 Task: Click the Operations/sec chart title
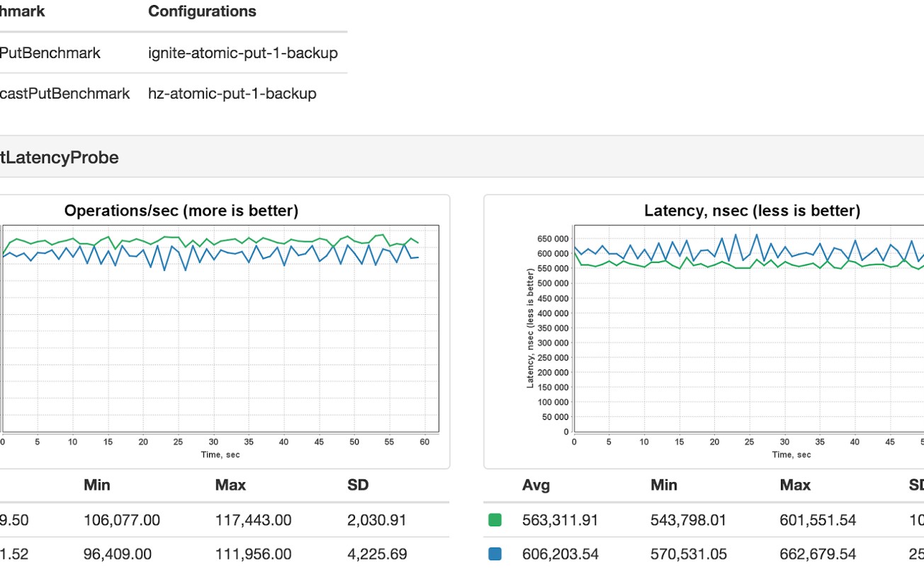[x=181, y=211]
